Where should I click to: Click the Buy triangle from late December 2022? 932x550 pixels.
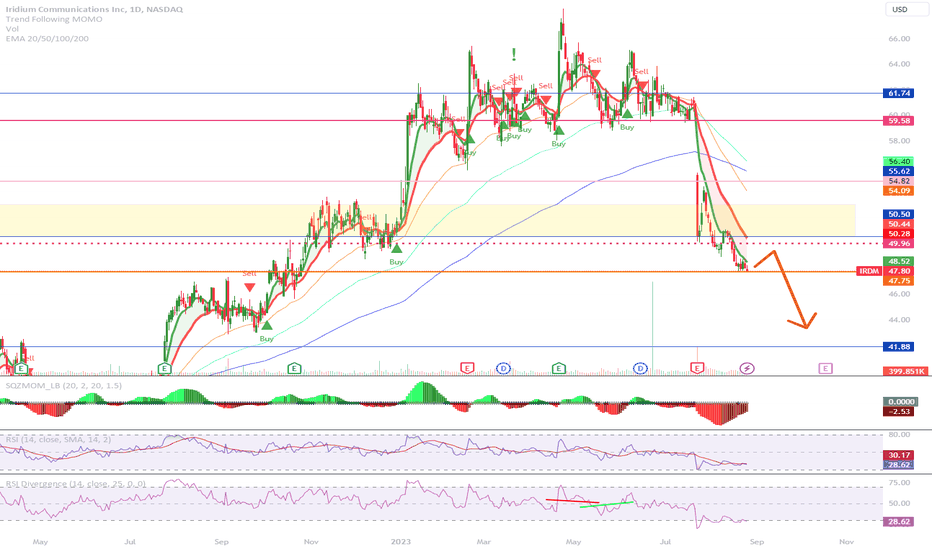click(x=396, y=248)
